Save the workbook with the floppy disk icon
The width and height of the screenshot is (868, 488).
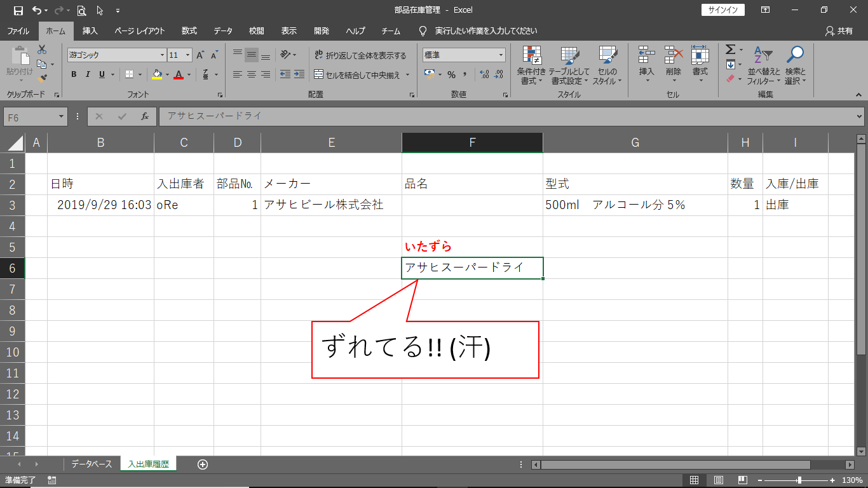coord(18,10)
